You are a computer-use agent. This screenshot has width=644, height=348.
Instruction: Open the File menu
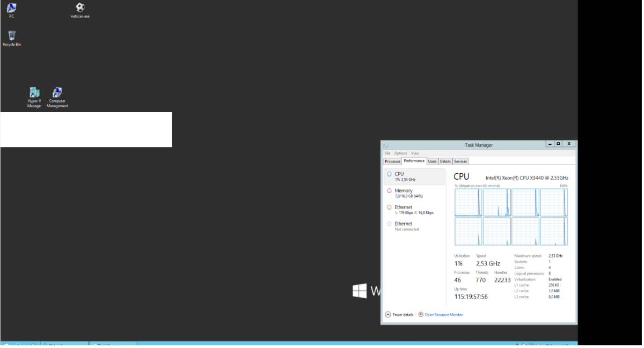pyautogui.click(x=387, y=153)
